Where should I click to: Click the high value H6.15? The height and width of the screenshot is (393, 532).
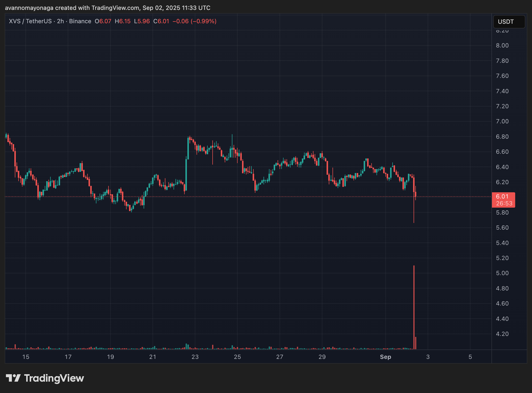(123, 21)
